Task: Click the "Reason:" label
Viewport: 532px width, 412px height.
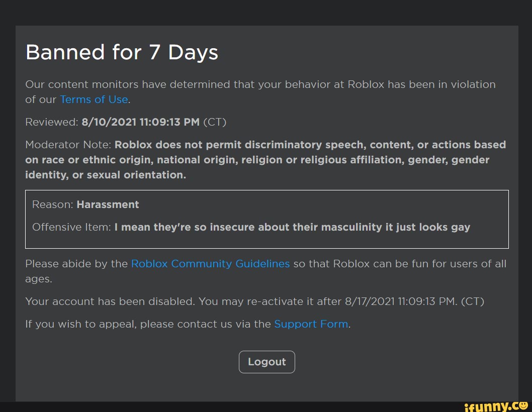Action: (x=53, y=204)
